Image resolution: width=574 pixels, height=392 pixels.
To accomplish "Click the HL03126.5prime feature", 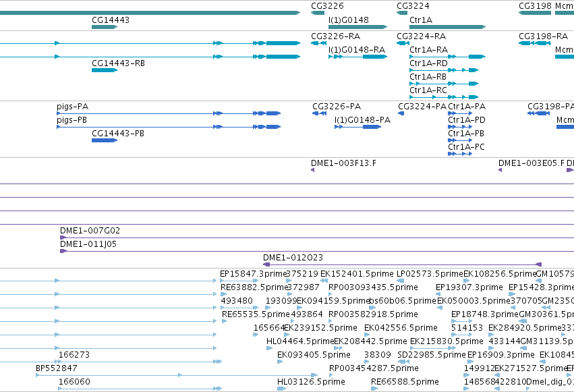I will [x=281, y=389].
